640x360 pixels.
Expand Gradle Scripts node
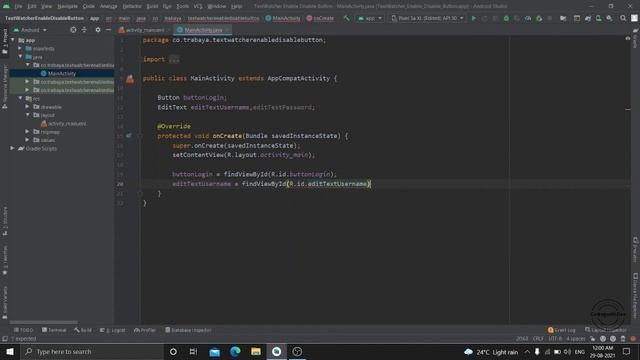pyautogui.click(x=12, y=148)
